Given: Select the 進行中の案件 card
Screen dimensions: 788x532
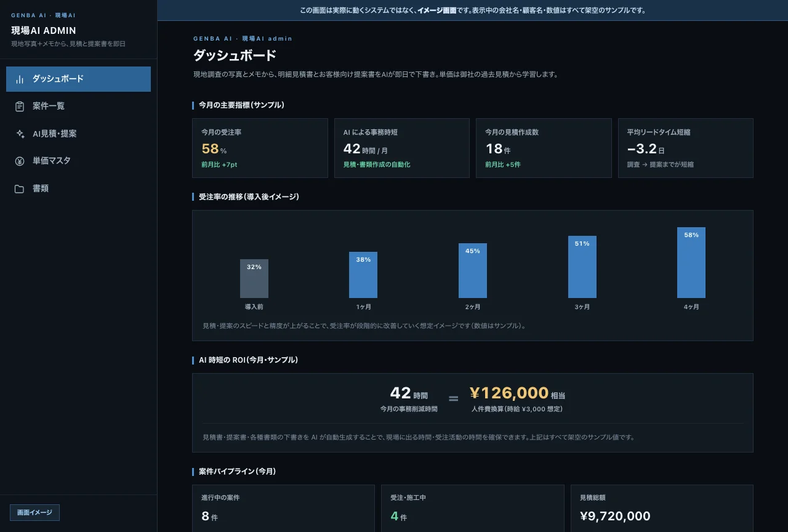Looking at the screenshot, I should coord(283,508).
